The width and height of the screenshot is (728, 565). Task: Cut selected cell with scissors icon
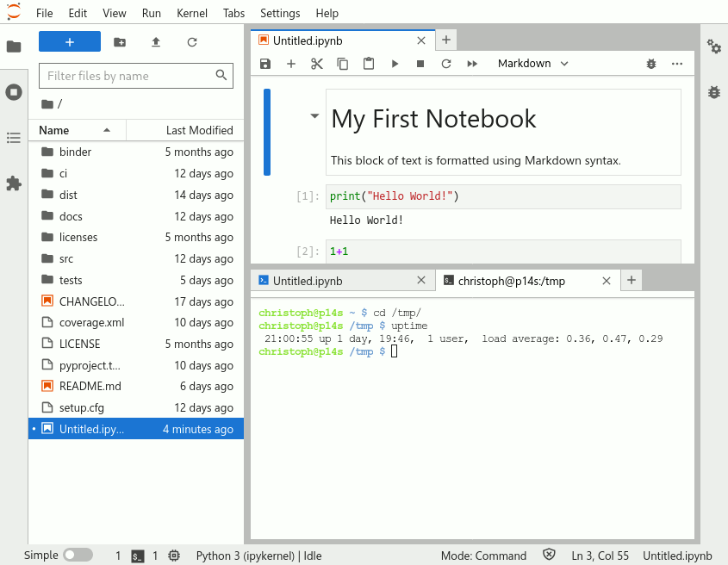coord(317,64)
